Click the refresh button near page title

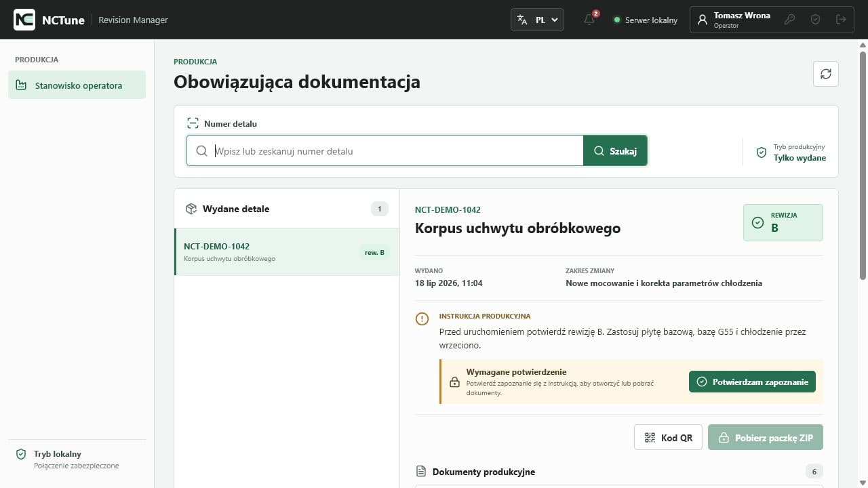coord(825,74)
